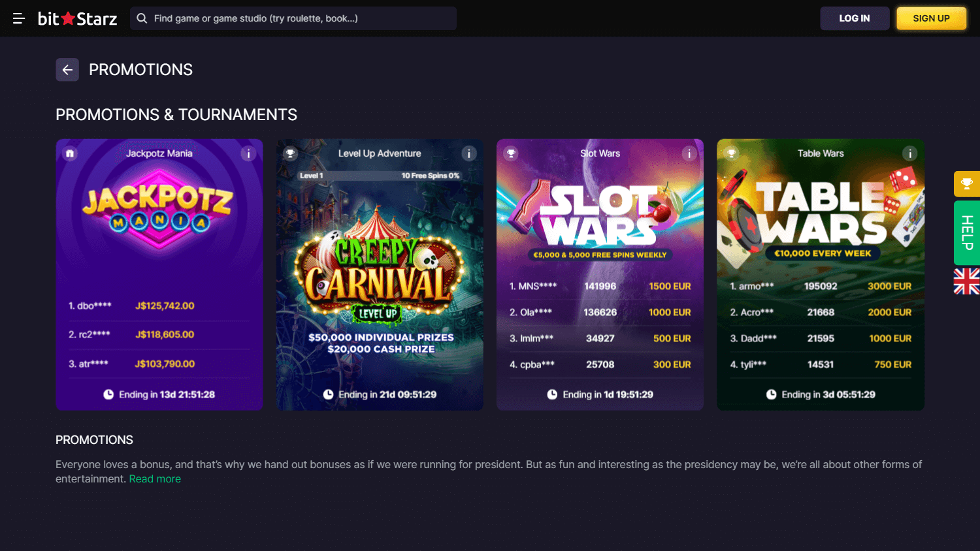Open Slot Wars info icon

pos(689,153)
